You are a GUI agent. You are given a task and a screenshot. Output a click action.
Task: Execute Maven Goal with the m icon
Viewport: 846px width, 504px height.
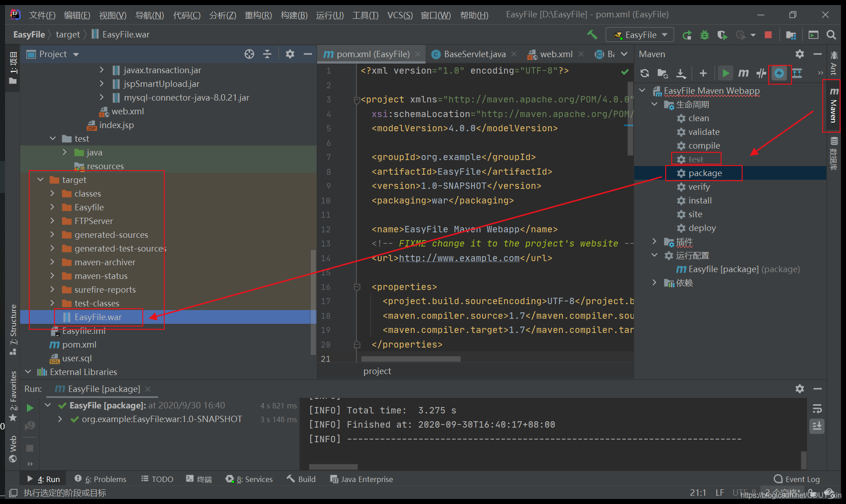[744, 73]
